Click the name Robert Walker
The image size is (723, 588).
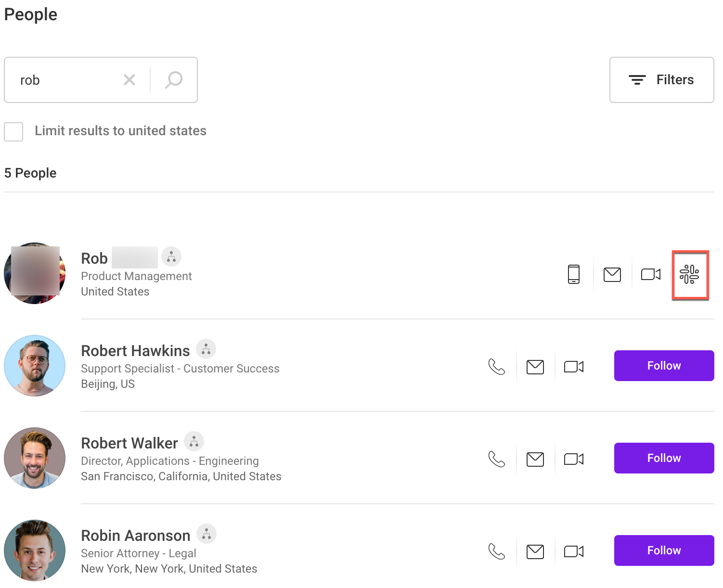tap(129, 443)
